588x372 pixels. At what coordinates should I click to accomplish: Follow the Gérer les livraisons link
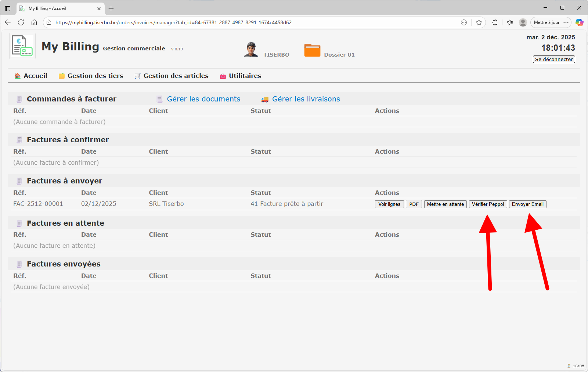pos(306,99)
